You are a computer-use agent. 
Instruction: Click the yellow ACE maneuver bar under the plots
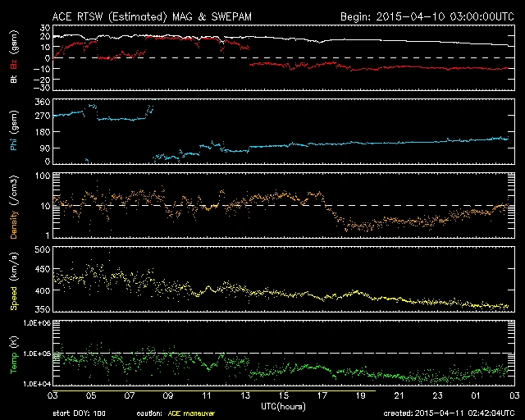point(214,390)
